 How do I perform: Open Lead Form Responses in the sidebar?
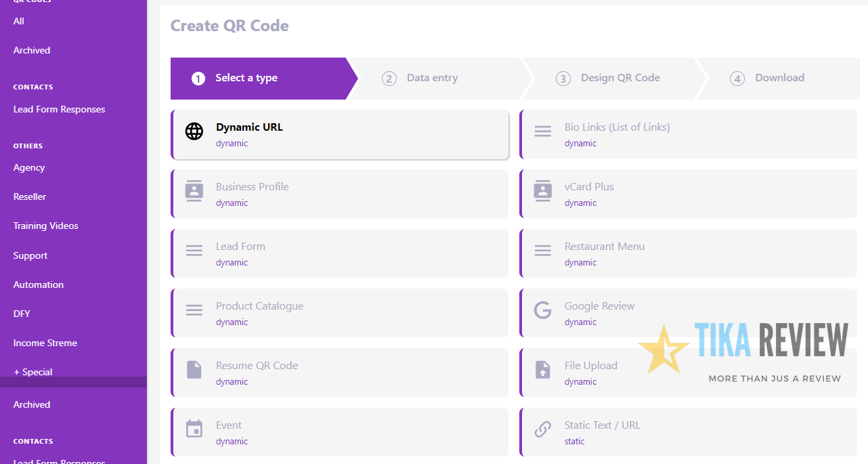tap(59, 109)
